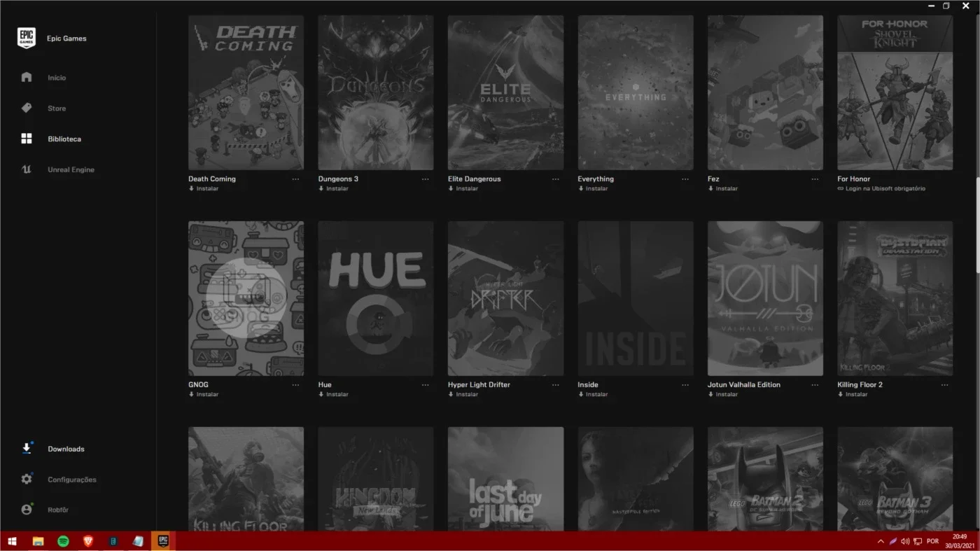The image size is (980, 551).
Task: Install Killing Floor 2 via Instalar link
Action: [x=853, y=394]
